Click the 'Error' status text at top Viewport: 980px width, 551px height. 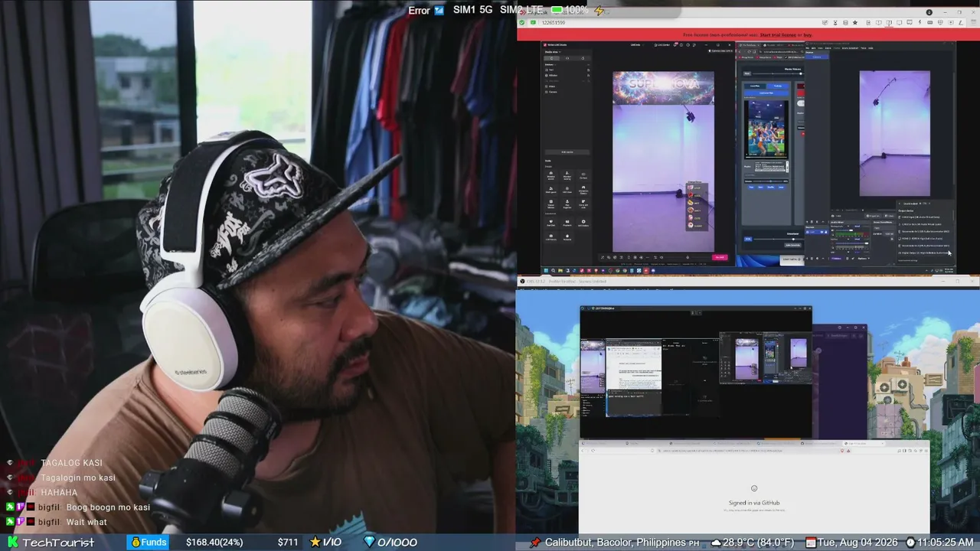tap(419, 11)
